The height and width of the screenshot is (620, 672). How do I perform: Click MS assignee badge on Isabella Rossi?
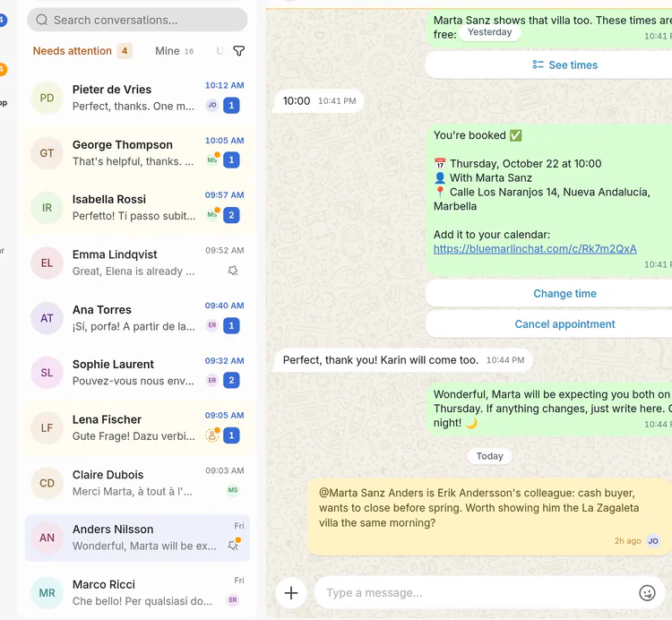[x=212, y=215]
